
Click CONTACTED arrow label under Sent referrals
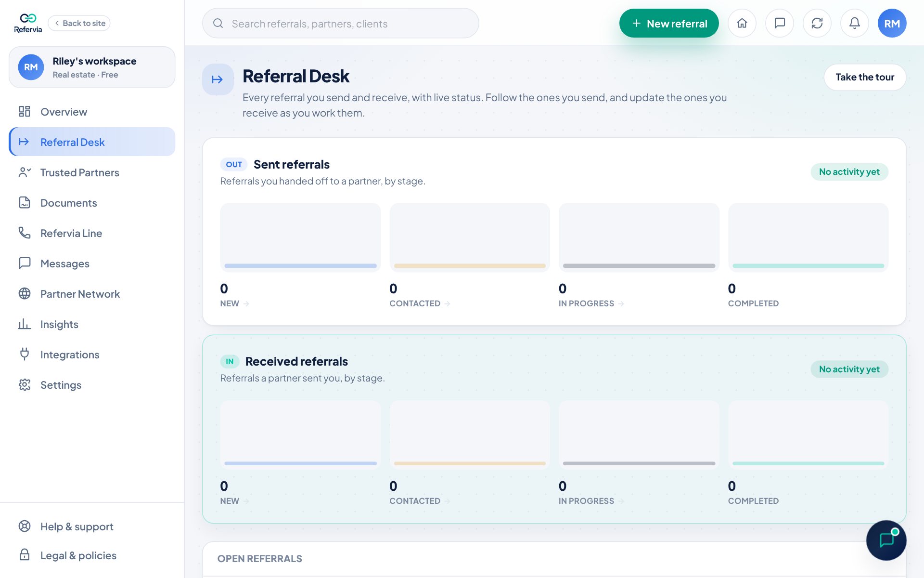point(420,303)
